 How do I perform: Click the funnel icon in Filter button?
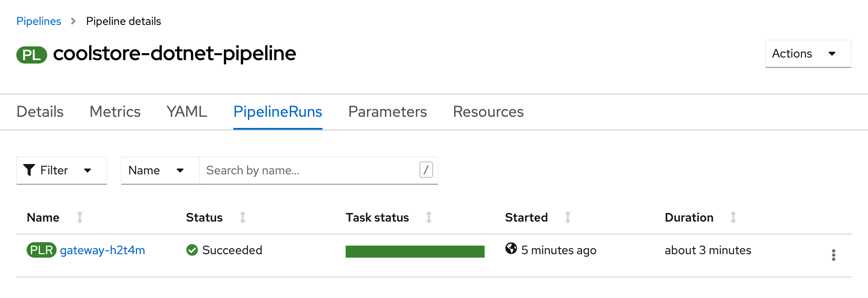pos(29,170)
